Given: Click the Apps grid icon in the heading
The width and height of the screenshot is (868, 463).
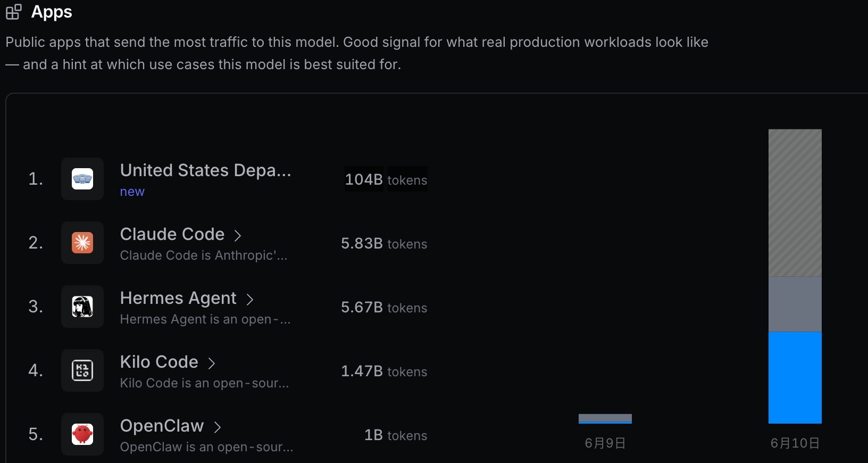Looking at the screenshot, I should [x=14, y=12].
